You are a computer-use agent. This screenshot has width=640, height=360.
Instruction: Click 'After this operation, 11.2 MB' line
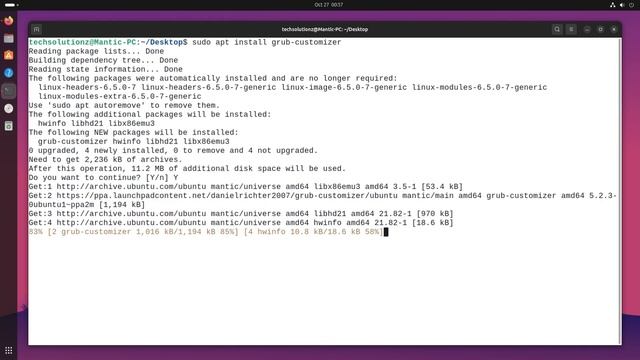click(x=187, y=169)
